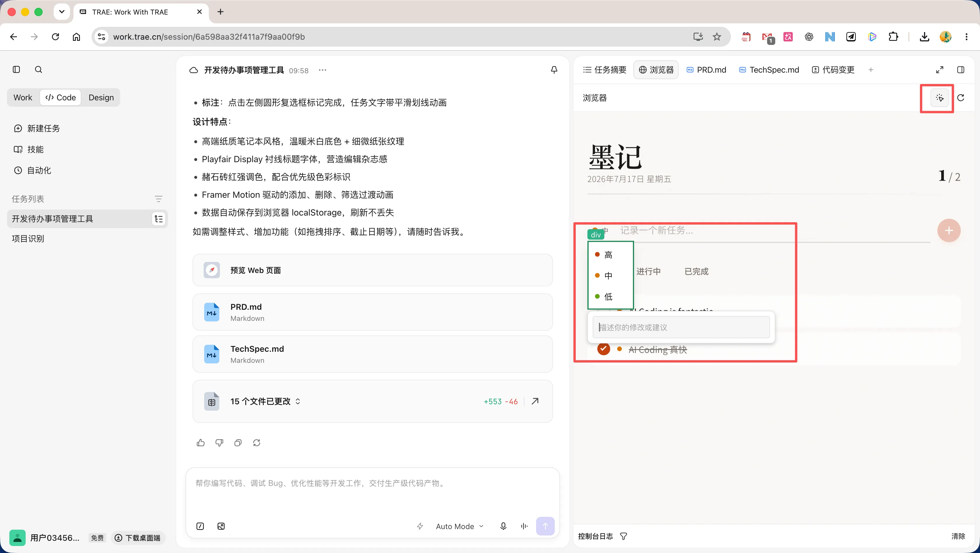This screenshot has height=553, width=980.
Task: Switch to Code mode
Action: click(x=60, y=98)
